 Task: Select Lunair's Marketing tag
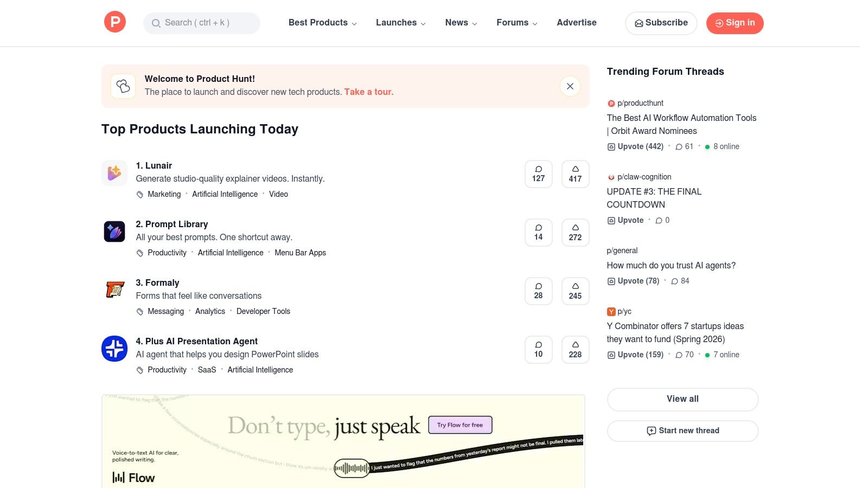tap(164, 194)
